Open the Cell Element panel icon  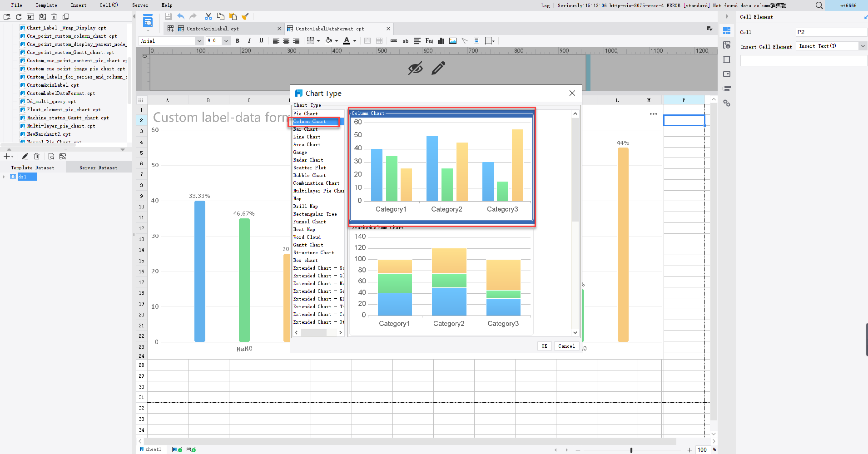pyautogui.click(x=727, y=30)
